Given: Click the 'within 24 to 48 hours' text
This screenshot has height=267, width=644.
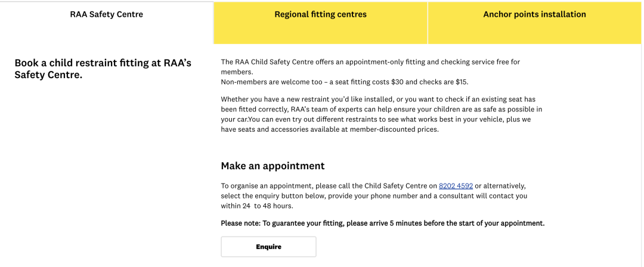Looking at the screenshot, I should 257,206.
